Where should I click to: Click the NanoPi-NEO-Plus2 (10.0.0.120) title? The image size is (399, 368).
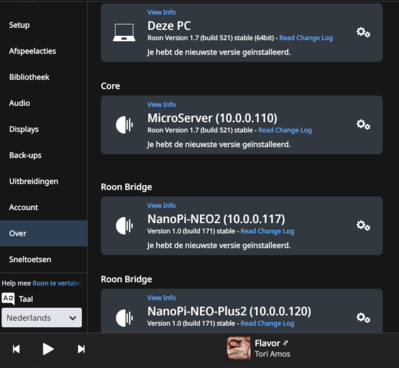point(229,311)
